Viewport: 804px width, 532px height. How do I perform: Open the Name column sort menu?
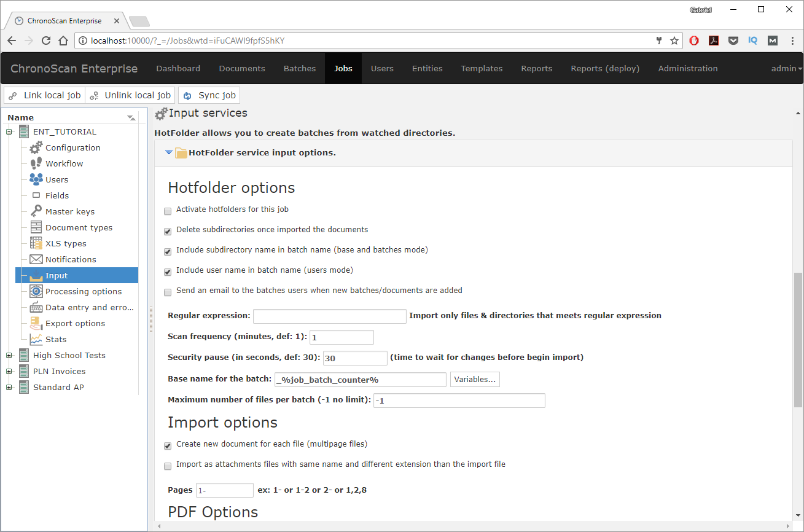[131, 117]
